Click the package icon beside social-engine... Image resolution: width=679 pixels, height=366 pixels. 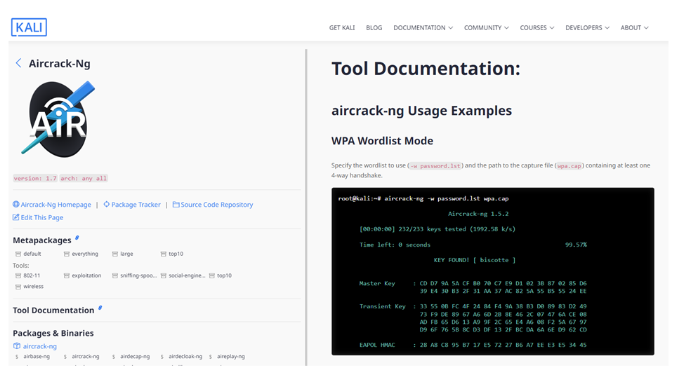pos(164,275)
